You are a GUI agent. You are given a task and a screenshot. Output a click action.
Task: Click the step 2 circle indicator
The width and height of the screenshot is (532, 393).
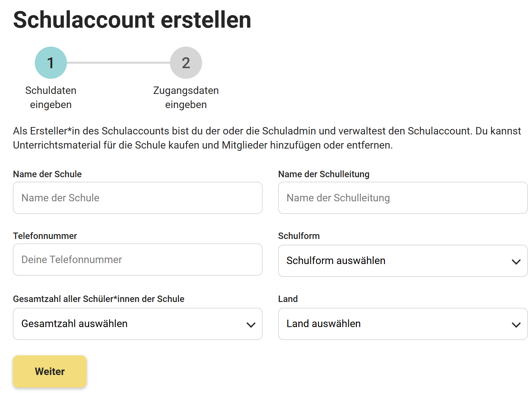pyautogui.click(x=186, y=63)
